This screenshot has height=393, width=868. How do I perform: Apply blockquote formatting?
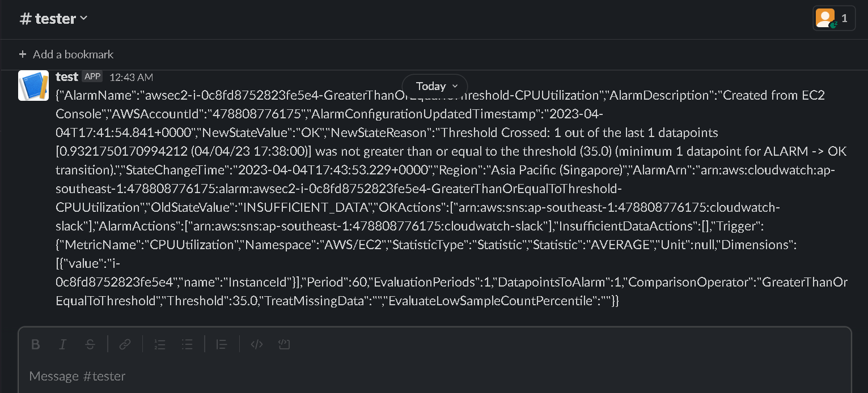[x=222, y=344]
